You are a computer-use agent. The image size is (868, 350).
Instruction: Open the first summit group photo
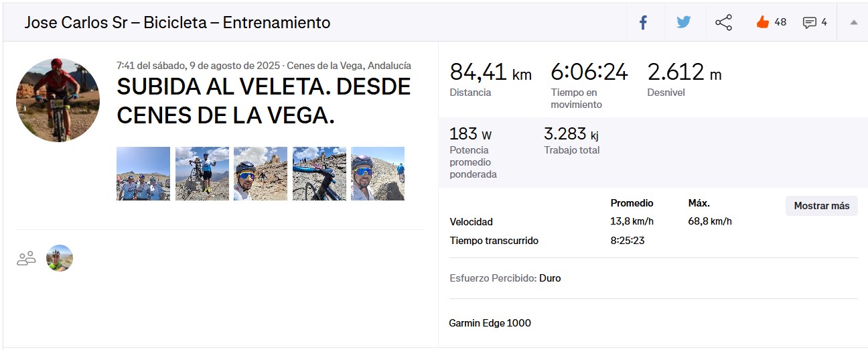pyautogui.click(x=143, y=174)
